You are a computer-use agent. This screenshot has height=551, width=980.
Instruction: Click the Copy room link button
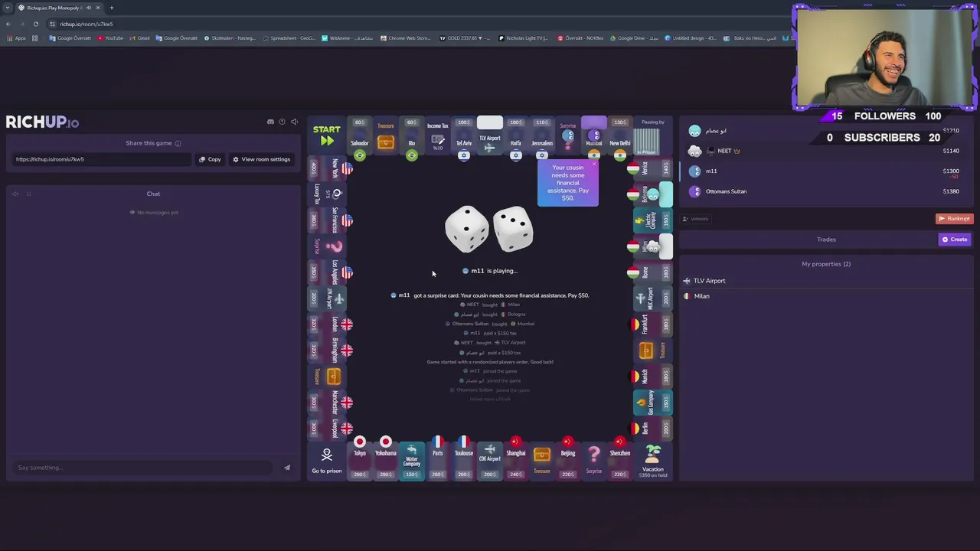pyautogui.click(x=210, y=159)
